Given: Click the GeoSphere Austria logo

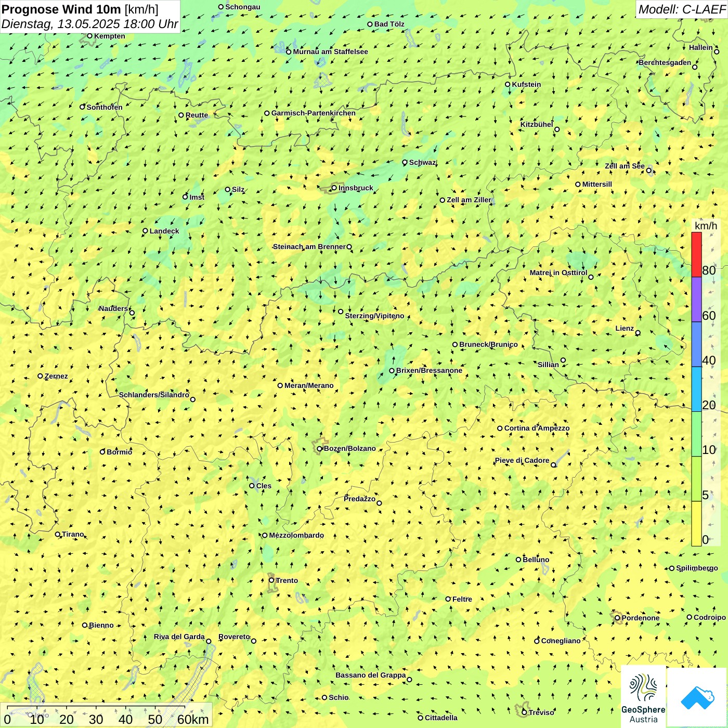Looking at the screenshot, I should tap(643, 697).
